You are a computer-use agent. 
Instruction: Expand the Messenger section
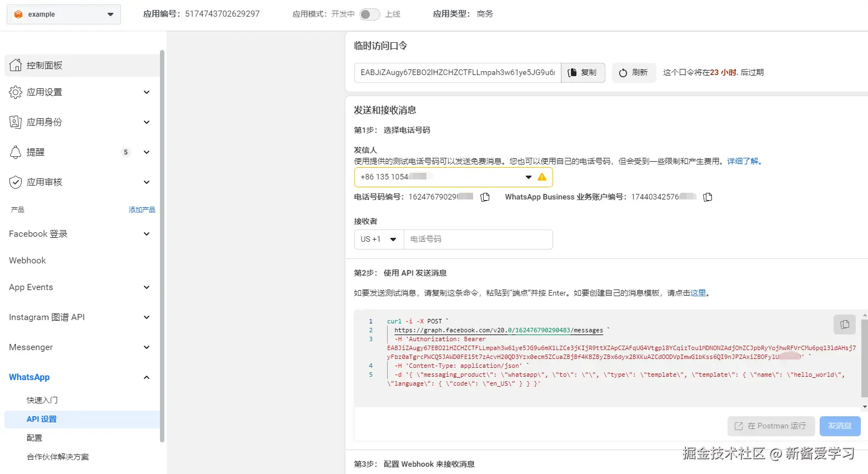click(147, 347)
